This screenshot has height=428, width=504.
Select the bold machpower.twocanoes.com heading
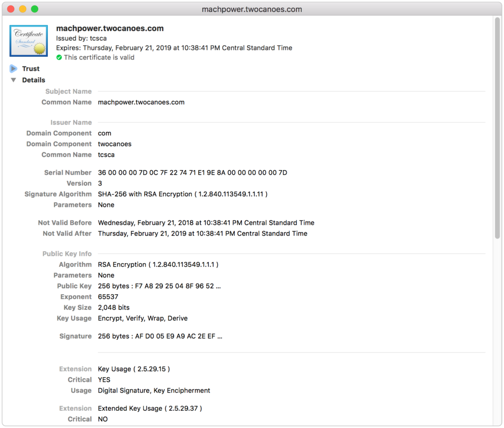tap(110, 28)
